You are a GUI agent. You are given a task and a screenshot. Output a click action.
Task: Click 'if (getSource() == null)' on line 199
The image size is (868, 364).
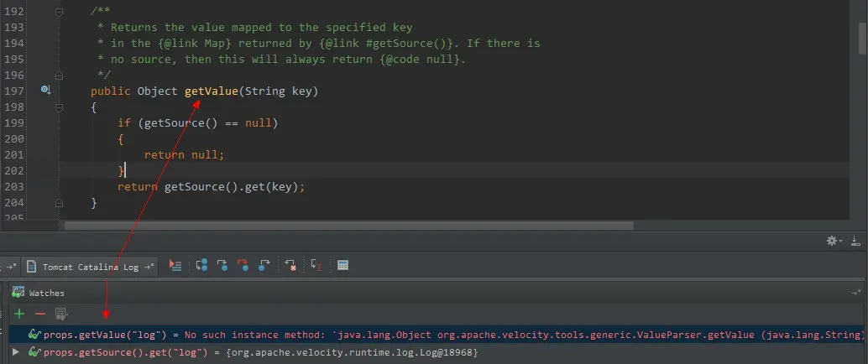[197, 122]
